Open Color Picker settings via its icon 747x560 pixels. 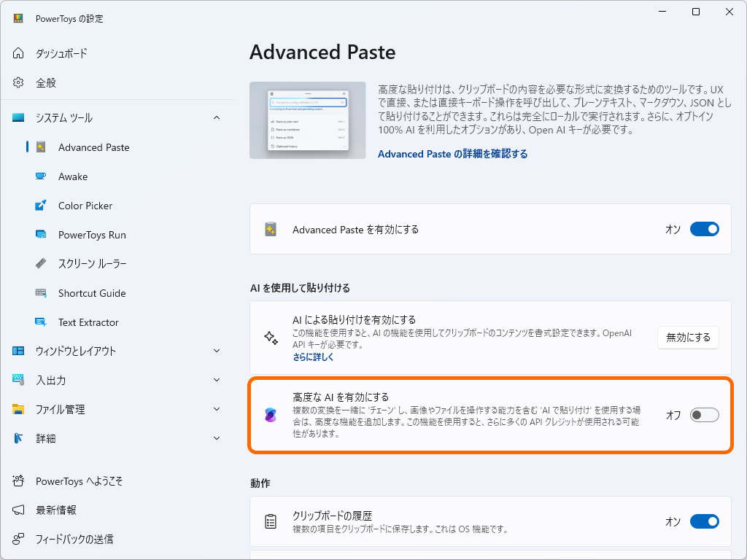click(x=42, y=206)
